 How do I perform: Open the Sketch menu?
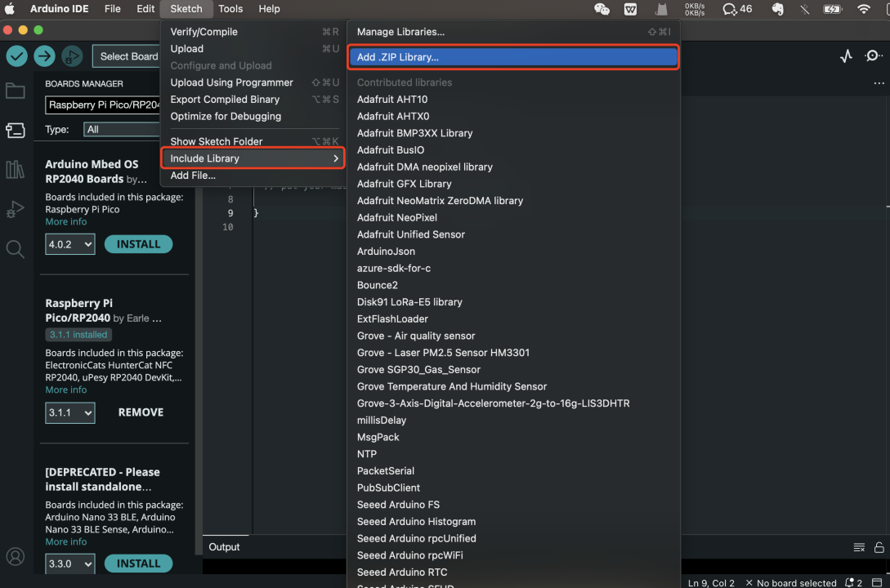[x=186, y=8]
